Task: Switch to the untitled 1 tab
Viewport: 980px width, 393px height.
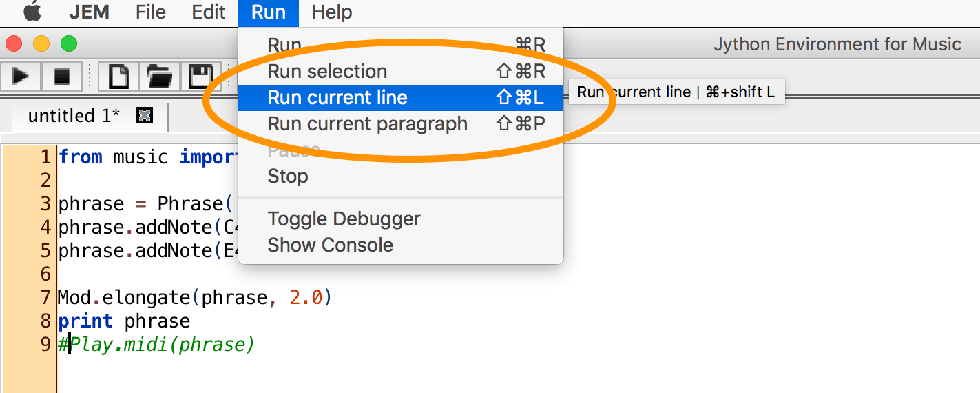Action: 74,116
